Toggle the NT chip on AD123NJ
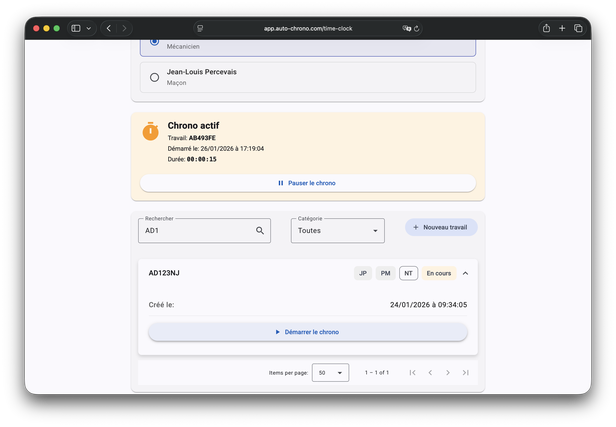 408,273
